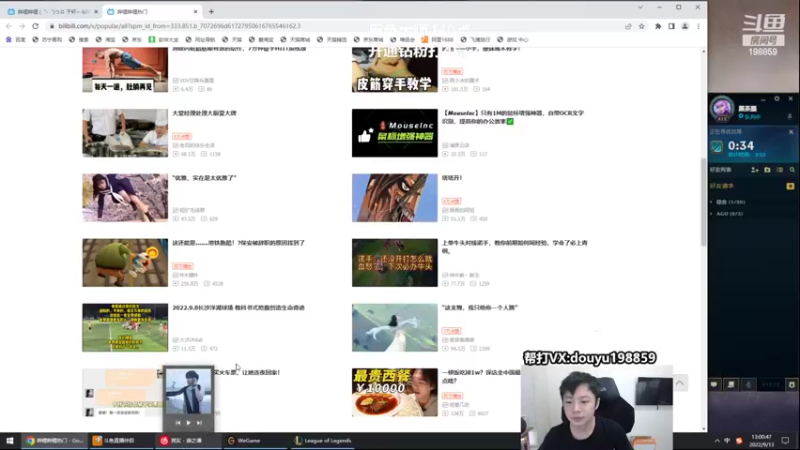Open the League gameplay 诺手 video thumbnail
Screen dimensions: 800x450
394,263
